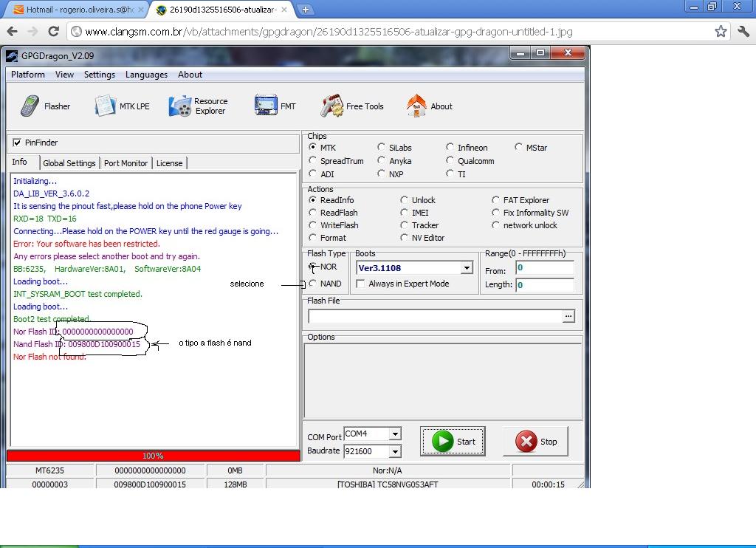
Task: Select the MTK chip radio button
Action: pos(313,147)
